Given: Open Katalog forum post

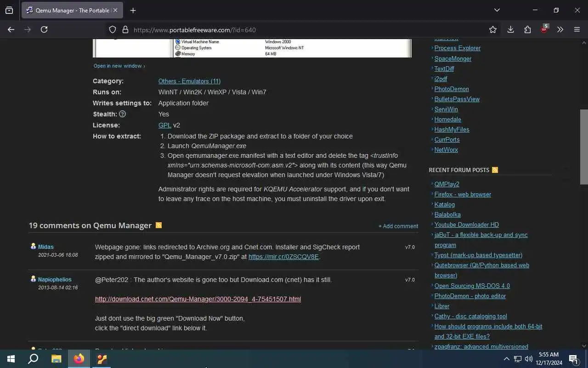Looking at the screenshot, I should click(445, 204).
